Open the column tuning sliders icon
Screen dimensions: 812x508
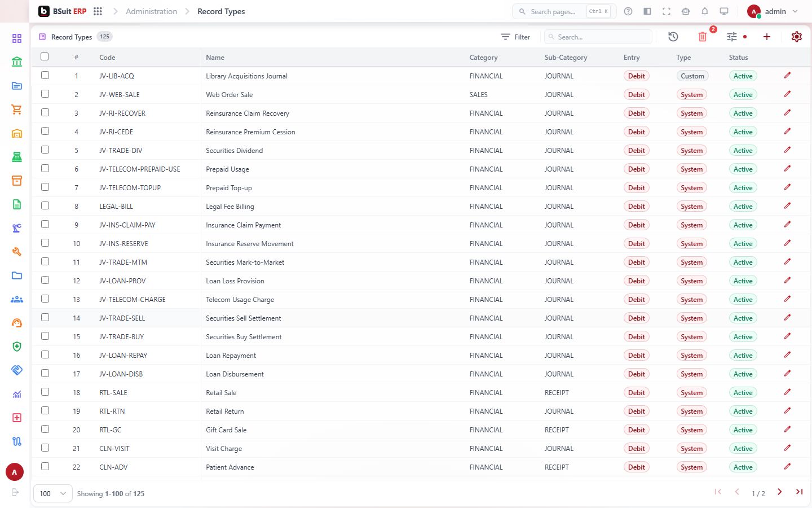[x=732, y=37]
